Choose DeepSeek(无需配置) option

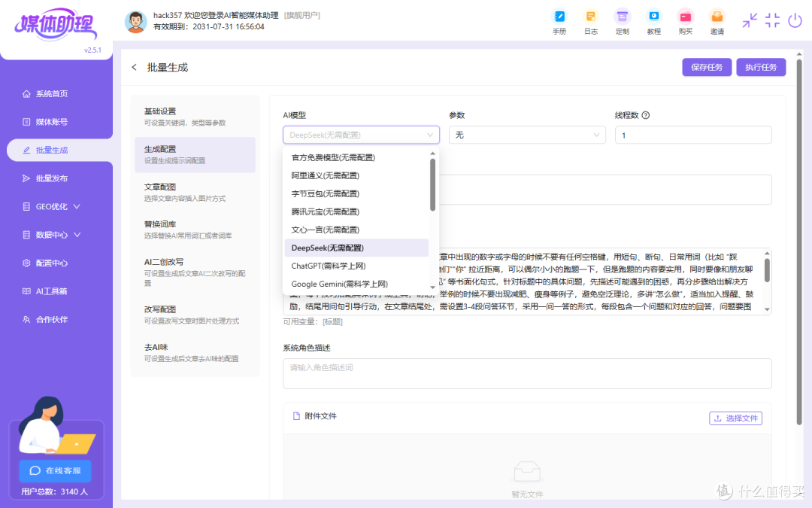[357, 248]
